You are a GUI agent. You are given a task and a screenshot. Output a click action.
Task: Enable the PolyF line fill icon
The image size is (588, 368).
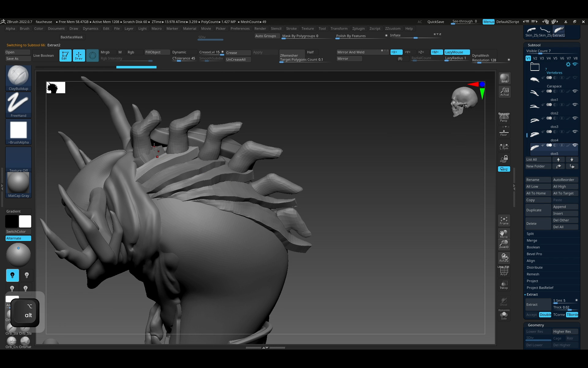point(504,271)
